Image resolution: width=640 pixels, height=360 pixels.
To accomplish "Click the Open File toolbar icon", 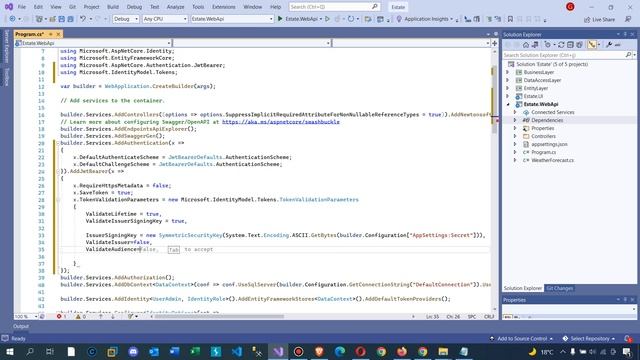I will (53, 19).
